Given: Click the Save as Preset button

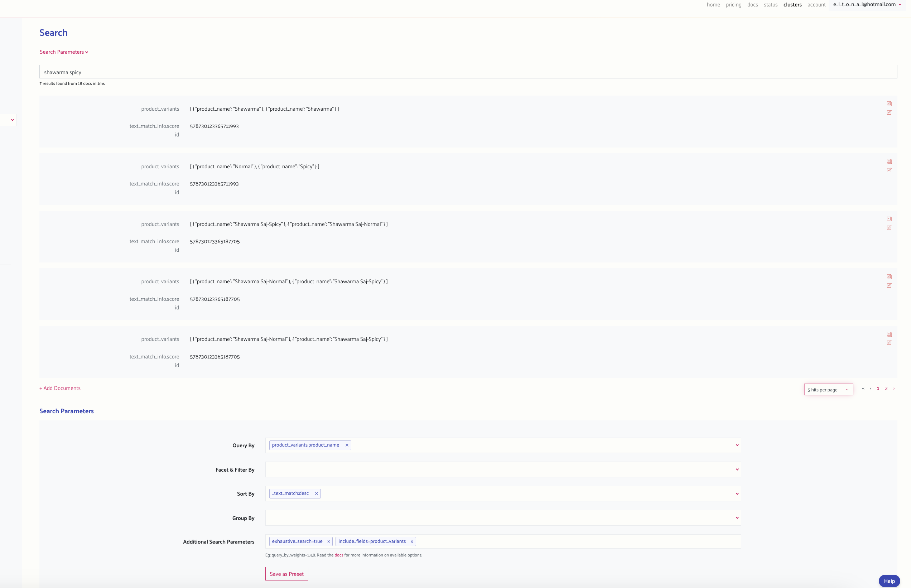Looking at the screenshot, I should click(x=286, y=573).
